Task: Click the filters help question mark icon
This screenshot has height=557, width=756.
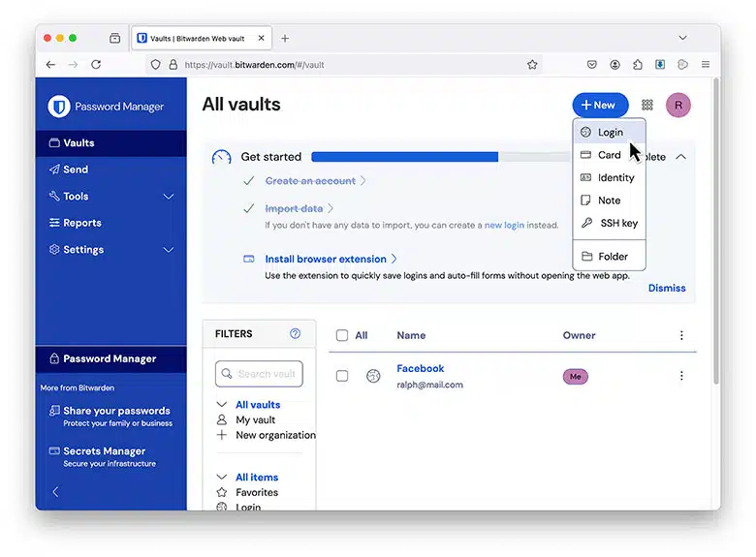Action: (295, 333)
